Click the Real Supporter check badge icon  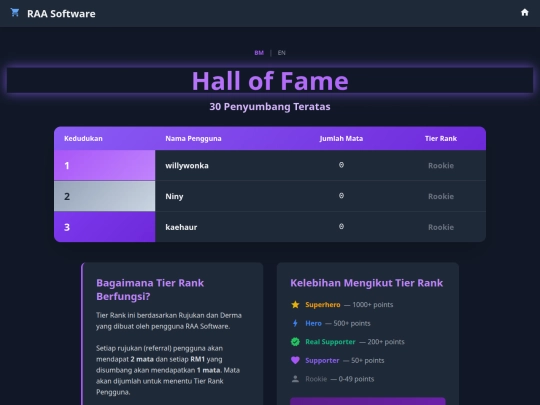[x=295, y=342]
